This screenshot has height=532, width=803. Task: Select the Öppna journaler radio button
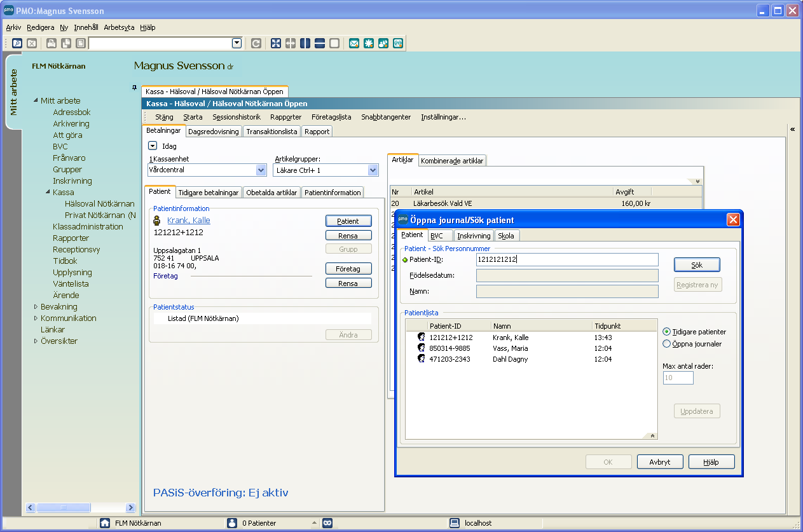[666, 344]
